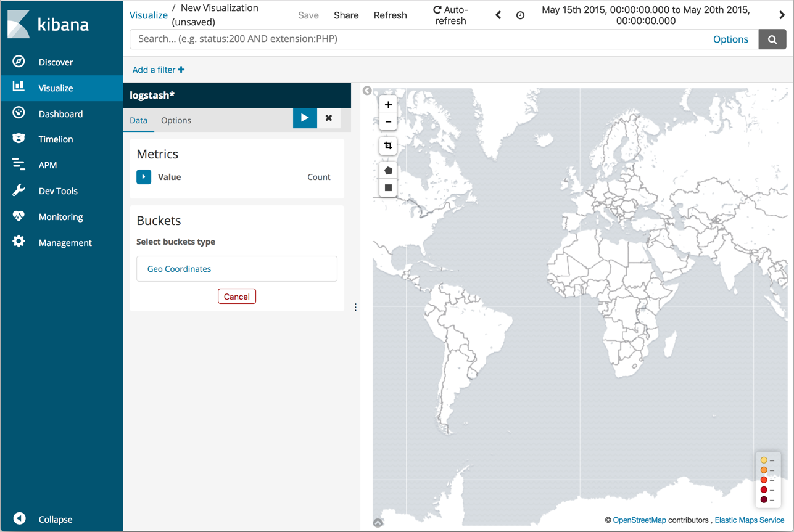794x532 pixels.
Task: Zoom out on the map
Action: click(388, 121)
